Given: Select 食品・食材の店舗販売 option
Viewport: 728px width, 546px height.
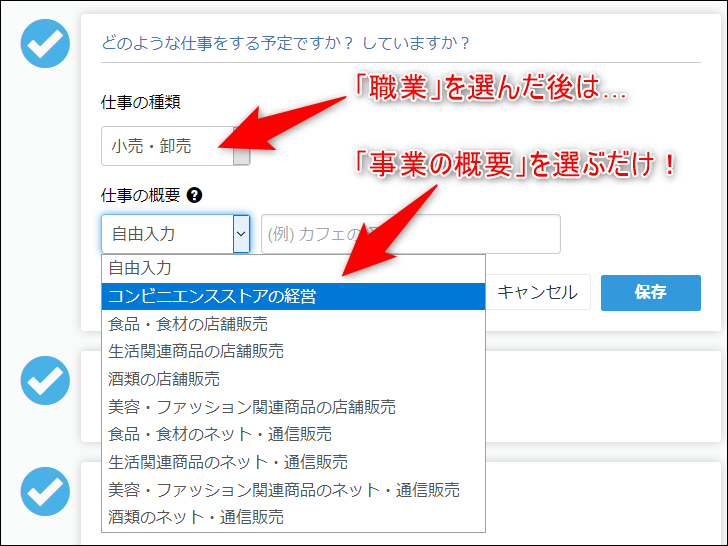Looking at the screenshot, I should 188,324.
